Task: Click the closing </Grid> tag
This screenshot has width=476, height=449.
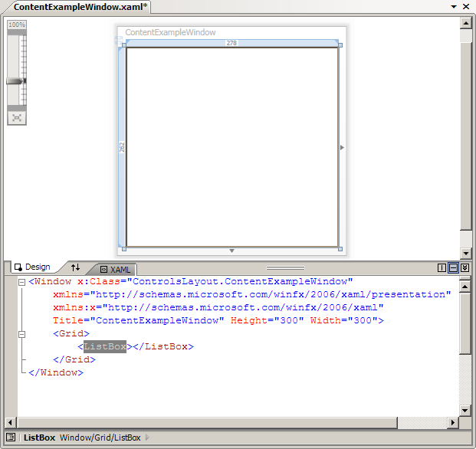Action: point(74,359)
